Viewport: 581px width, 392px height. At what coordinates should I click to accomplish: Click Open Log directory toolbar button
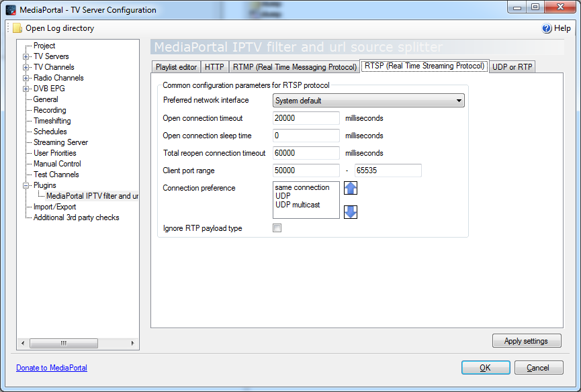pos(54,28)
